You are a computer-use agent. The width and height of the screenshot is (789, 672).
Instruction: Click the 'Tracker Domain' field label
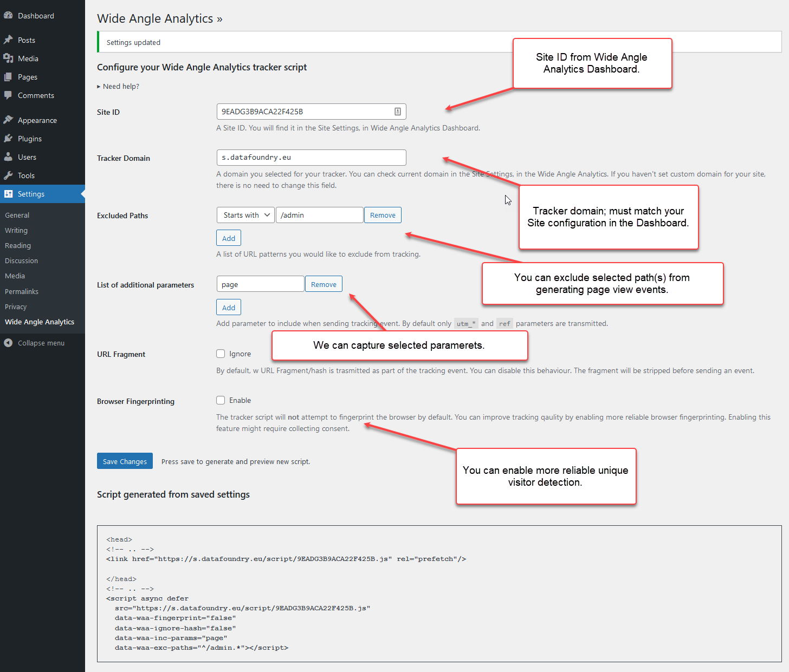124,158
